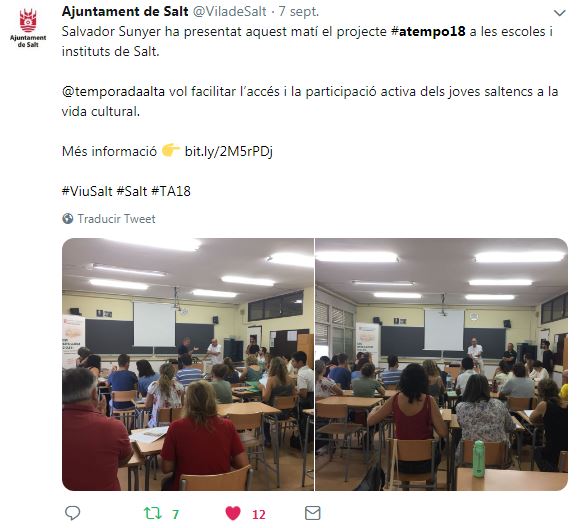Click the @ViladeSalt handle
The width and height of the screenshot is (577, 528).
(230, 12)
